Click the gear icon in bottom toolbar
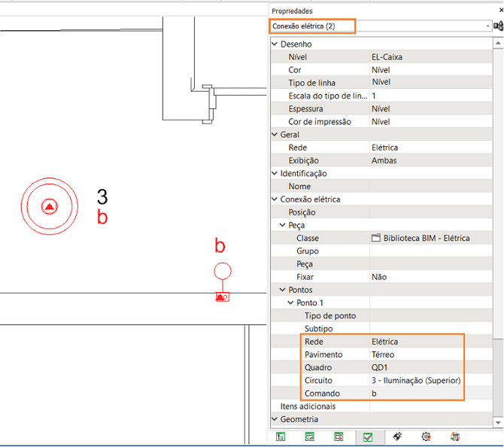The height and width of the screenshot is (447, 504). click(426, 436)
